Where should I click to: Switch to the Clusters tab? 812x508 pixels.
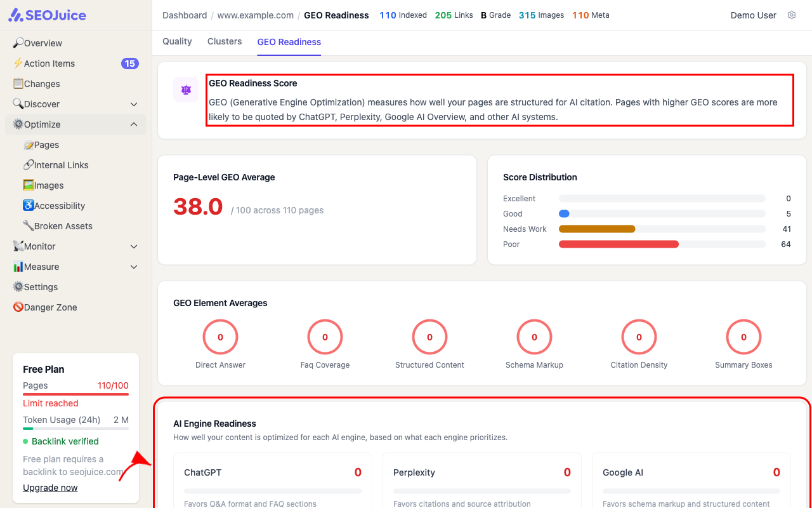click(x=225, y=41)
